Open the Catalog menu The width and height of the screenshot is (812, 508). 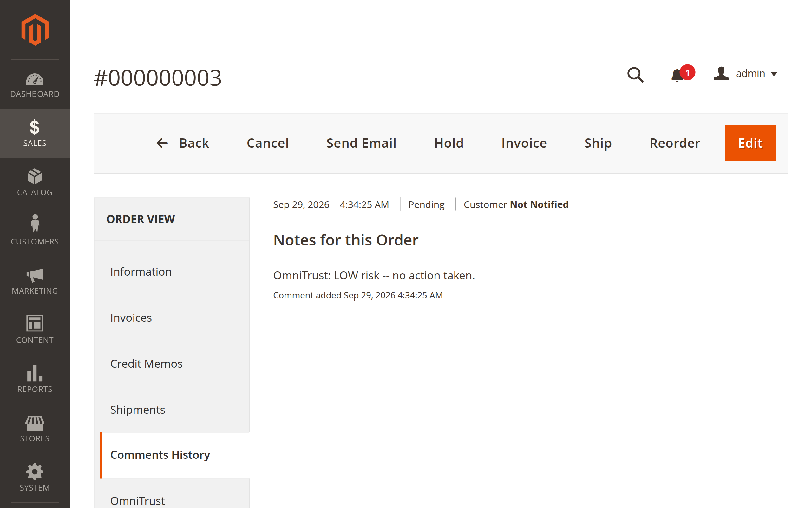[35, 183]
